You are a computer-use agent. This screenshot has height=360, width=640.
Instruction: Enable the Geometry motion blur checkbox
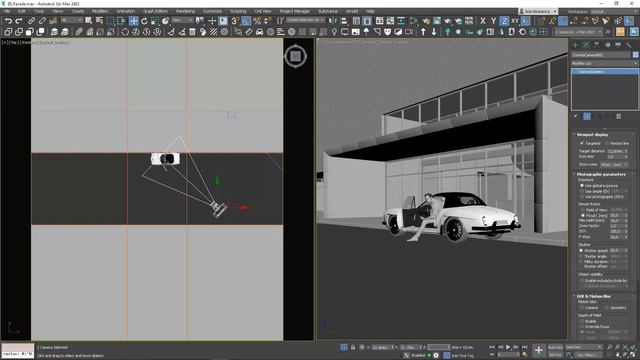pos(607,308)
